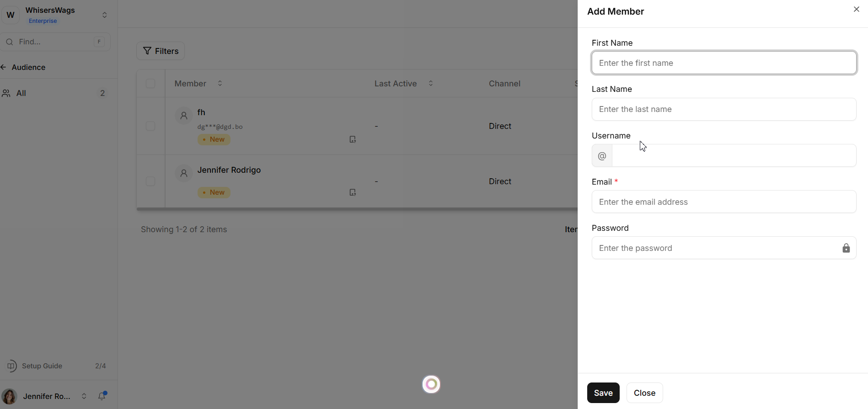868x409 pixels.
Task: Click the back arrow next to Audience
Action: pyautogui.click(x=4, y=67)
